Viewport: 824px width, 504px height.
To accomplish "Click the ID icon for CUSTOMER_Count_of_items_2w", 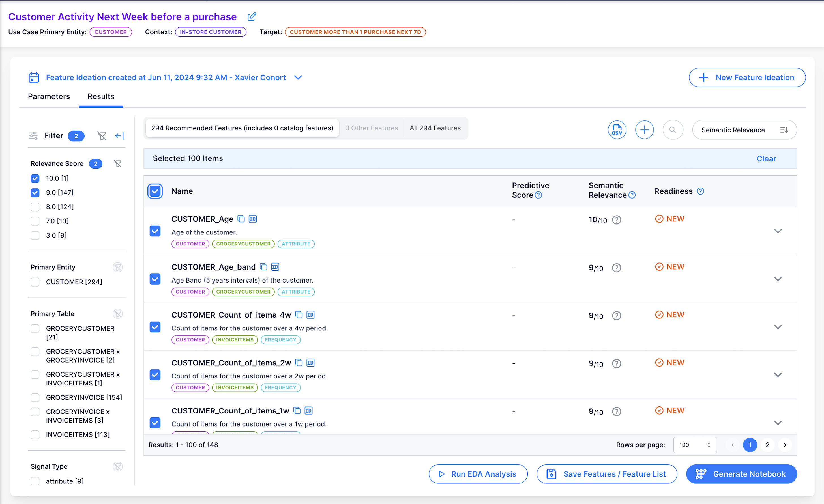I will click(310, 363).
